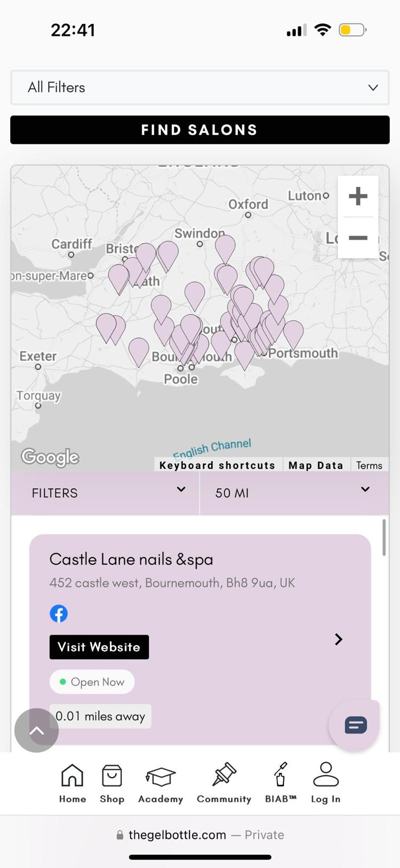Click Keyboard shortcuts on the map

coord(217,465)
